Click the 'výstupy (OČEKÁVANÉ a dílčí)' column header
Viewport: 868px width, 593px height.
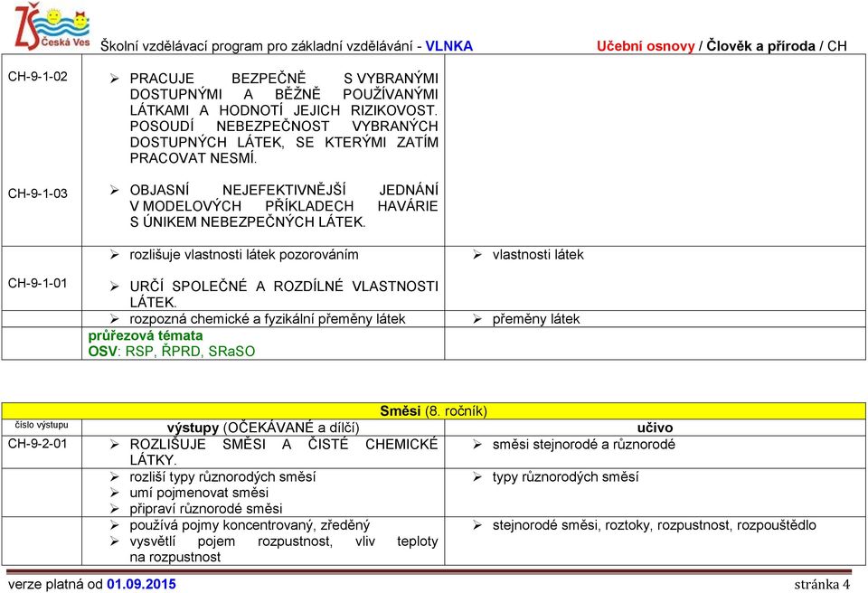coord(263,428)
